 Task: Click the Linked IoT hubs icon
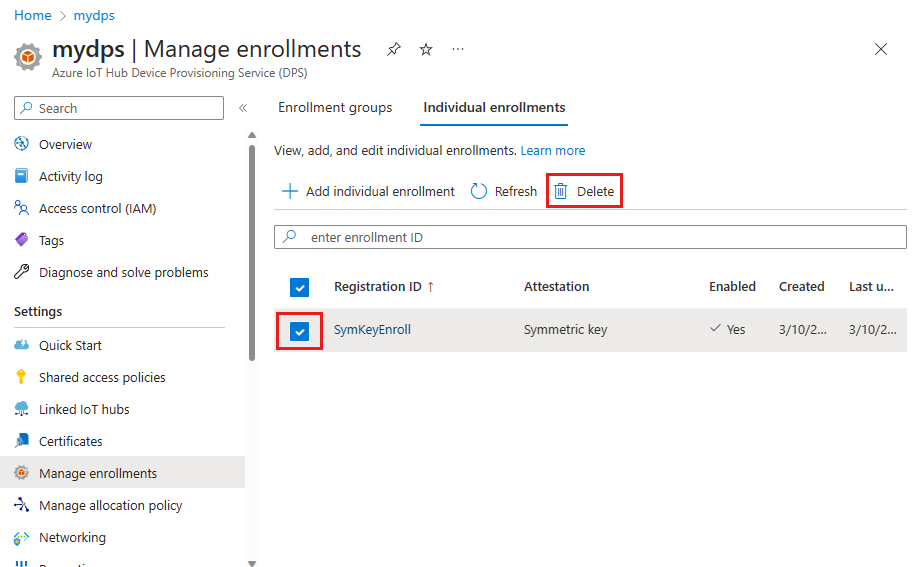click(22, 409)
